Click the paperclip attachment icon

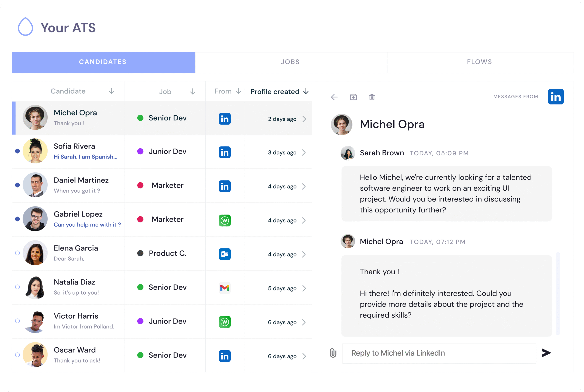click(x=333, y=353)
